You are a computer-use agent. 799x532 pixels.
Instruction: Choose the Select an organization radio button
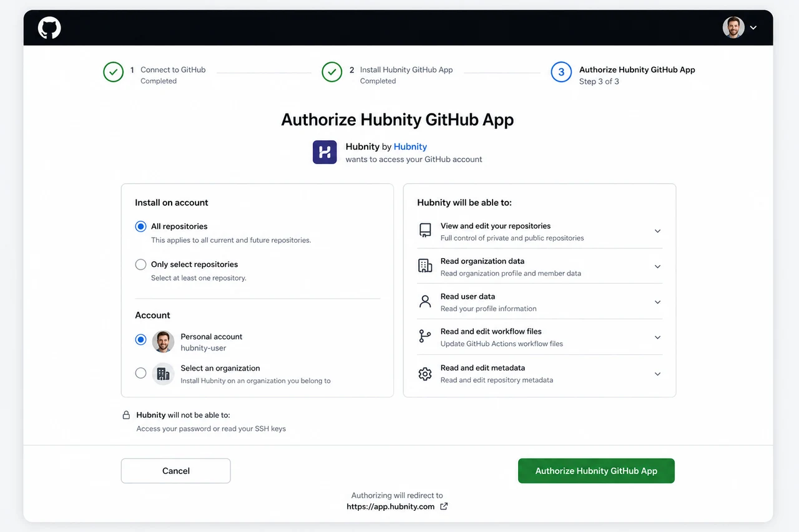coord(141,373)
